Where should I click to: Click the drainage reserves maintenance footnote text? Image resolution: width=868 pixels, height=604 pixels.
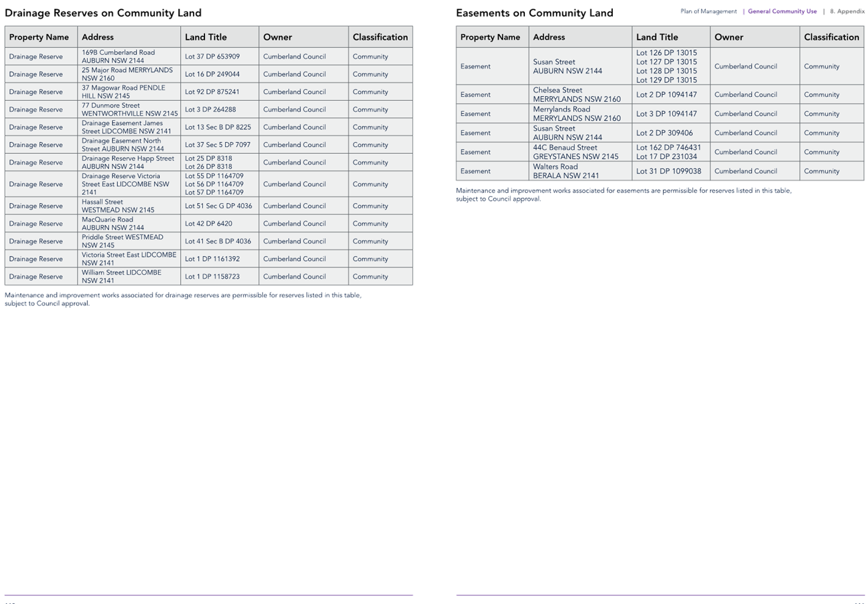click(183, 299)
